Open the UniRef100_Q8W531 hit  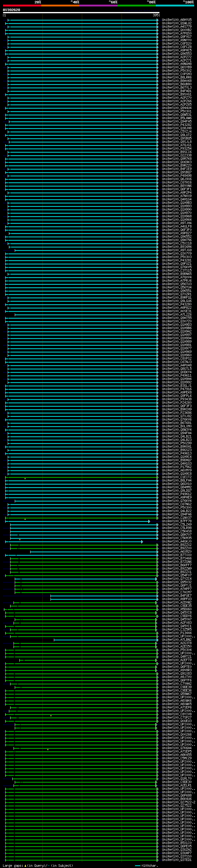tap(177, 115)
